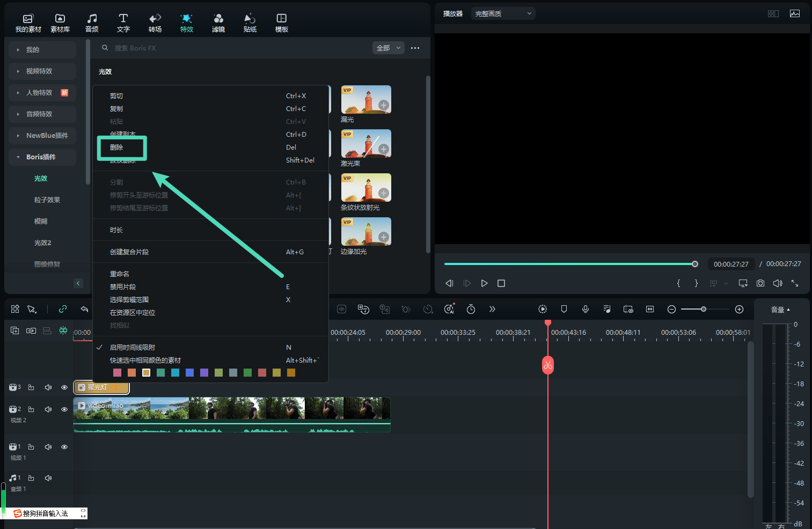812x529 pixels.
Task: Select 粒子效果 in Boris plugin list
Action: tap(47, 200)
